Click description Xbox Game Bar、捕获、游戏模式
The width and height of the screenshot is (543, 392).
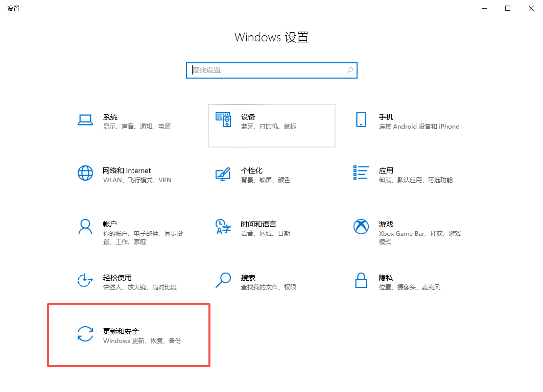pos(420,238)
